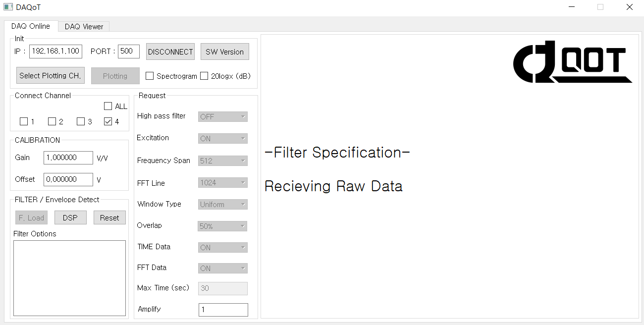Image resolution: width=644 pixels, height=325 pixels.
Task: Click the filter Reset button
Action: click(109, 217)
